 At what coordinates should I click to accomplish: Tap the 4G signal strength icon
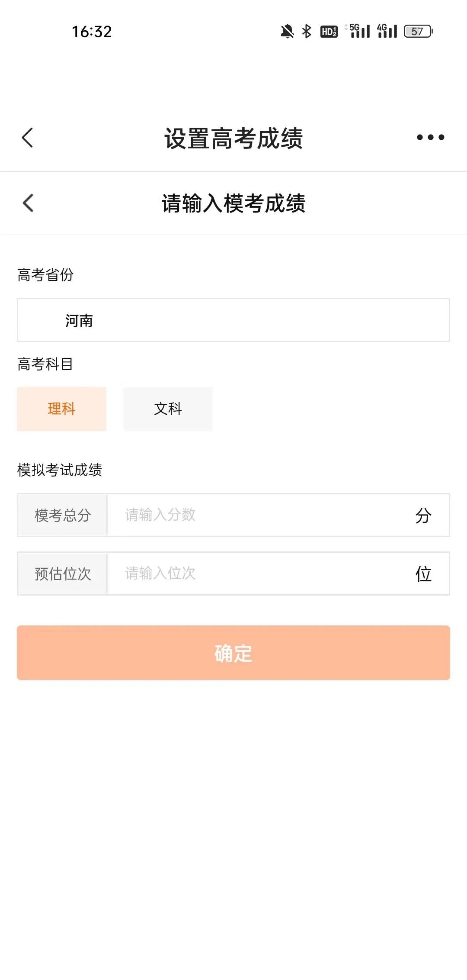pyautogui.click(x=387, y=31)
